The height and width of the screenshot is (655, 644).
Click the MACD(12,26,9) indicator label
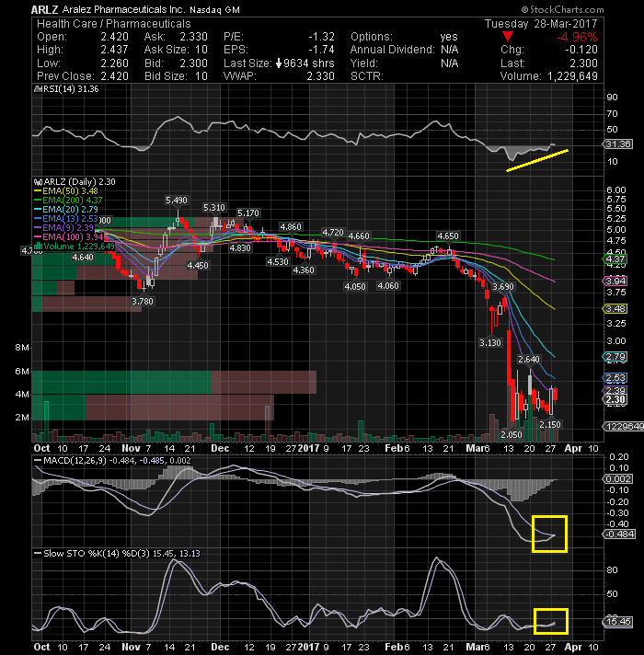tap(75, 460)
